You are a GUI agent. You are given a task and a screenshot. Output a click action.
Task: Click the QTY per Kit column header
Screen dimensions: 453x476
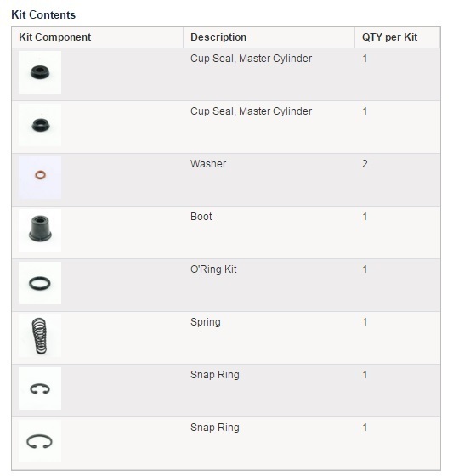point(389,37)
